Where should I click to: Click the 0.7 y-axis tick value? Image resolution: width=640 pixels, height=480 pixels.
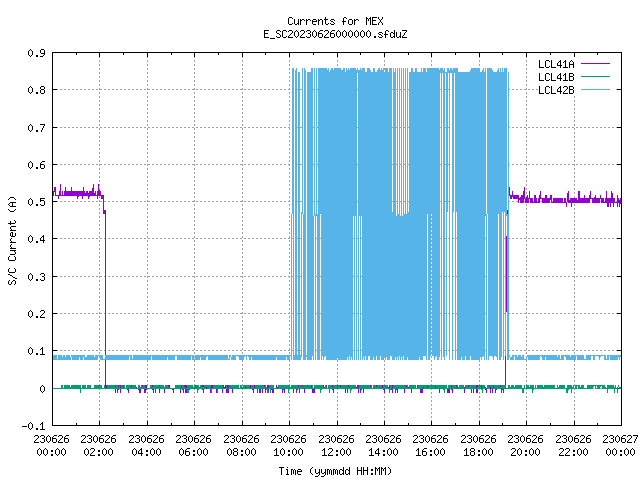click(x=36, y=128)
